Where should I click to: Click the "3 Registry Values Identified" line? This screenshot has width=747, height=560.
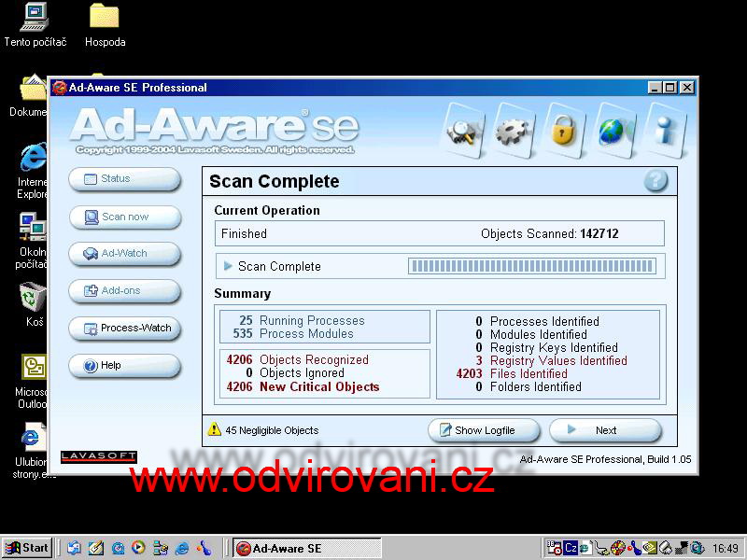click(x=551, y=360)
